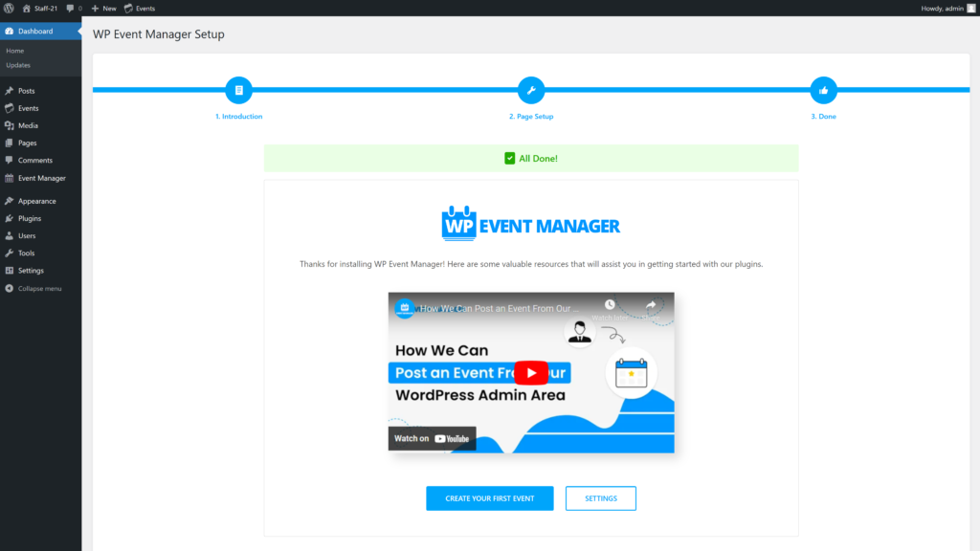Viewport: 980px width, 551px height.
Task: Click the WordPress logo in admin bar
Action: point(9,8)
